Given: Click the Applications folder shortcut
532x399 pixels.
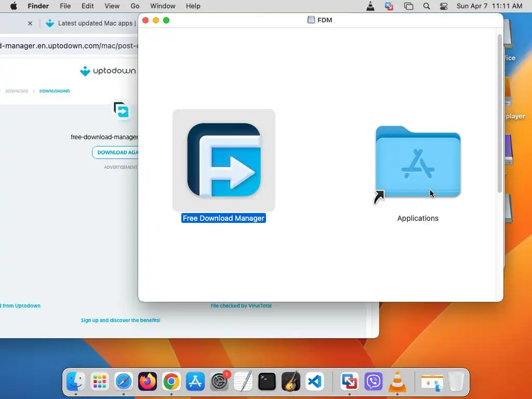Looking at the screenshot, I should coord(418,162).
